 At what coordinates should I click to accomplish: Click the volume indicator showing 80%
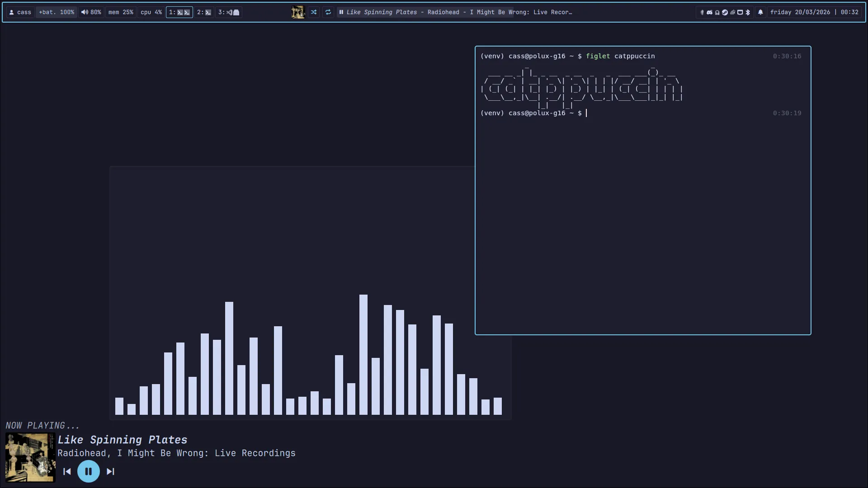click(x=91, y=12)
